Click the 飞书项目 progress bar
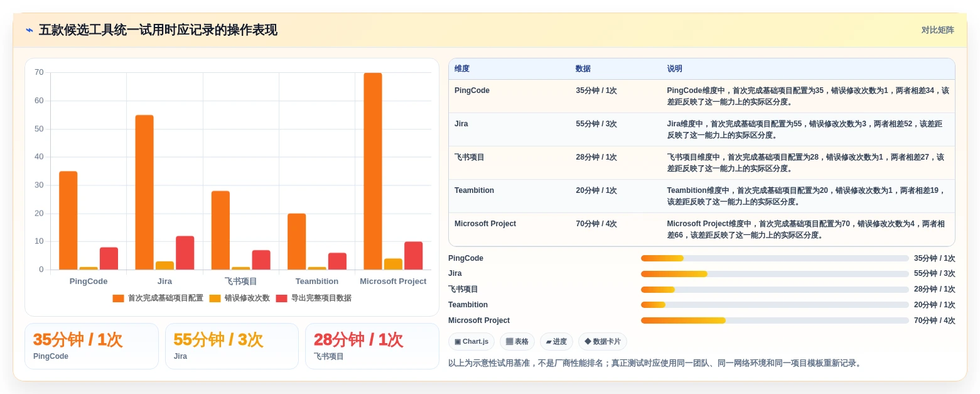980x394 pixels. [775, 290]
